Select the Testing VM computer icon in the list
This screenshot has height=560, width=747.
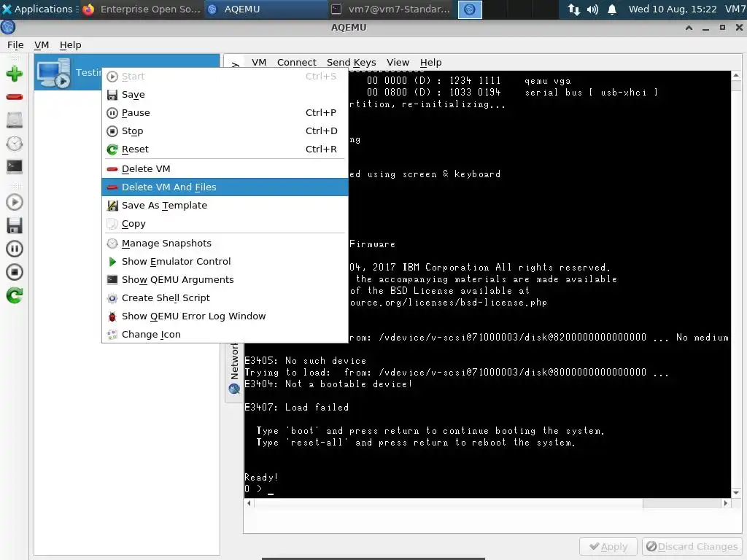[54, 73]
